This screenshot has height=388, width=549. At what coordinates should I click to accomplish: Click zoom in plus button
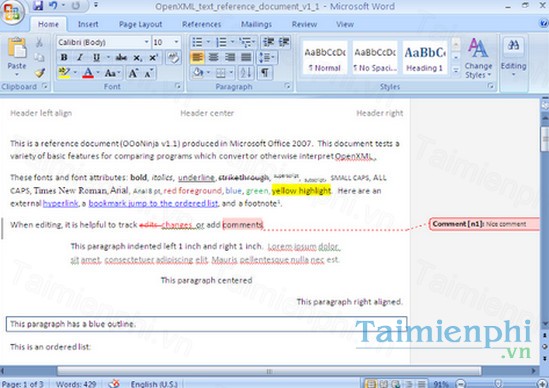point(542,384)
